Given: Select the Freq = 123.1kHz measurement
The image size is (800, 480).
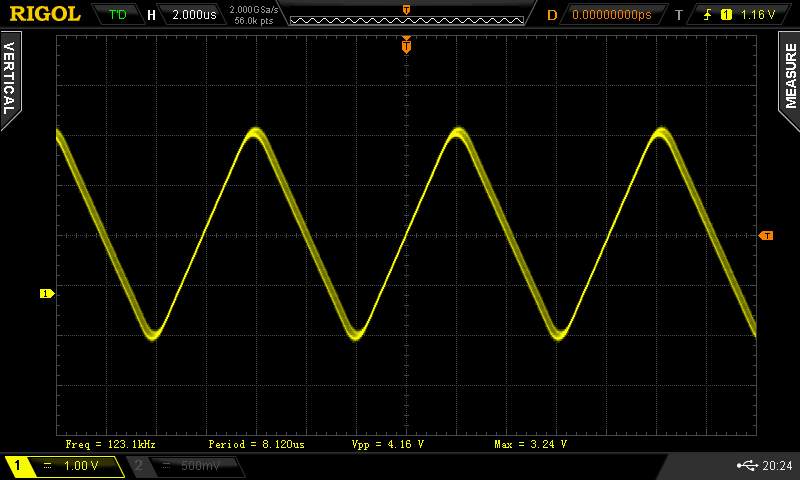Looking at the screenshot, I should point(110,443).
